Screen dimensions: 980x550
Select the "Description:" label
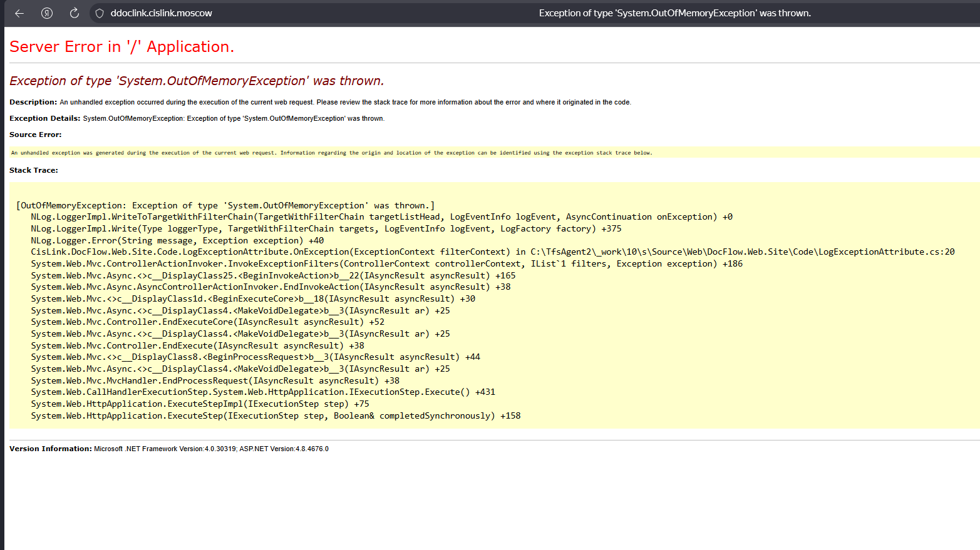pos(33,102)
